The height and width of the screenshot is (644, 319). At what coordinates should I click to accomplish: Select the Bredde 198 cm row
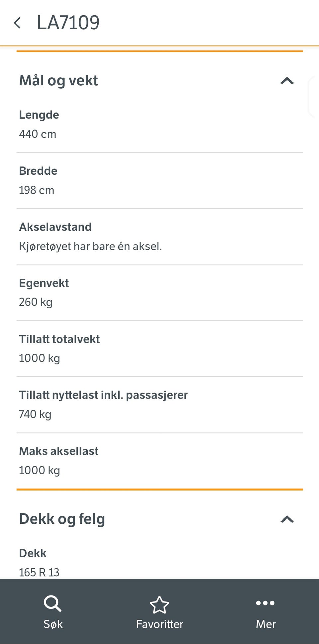(x=159, y=181)
